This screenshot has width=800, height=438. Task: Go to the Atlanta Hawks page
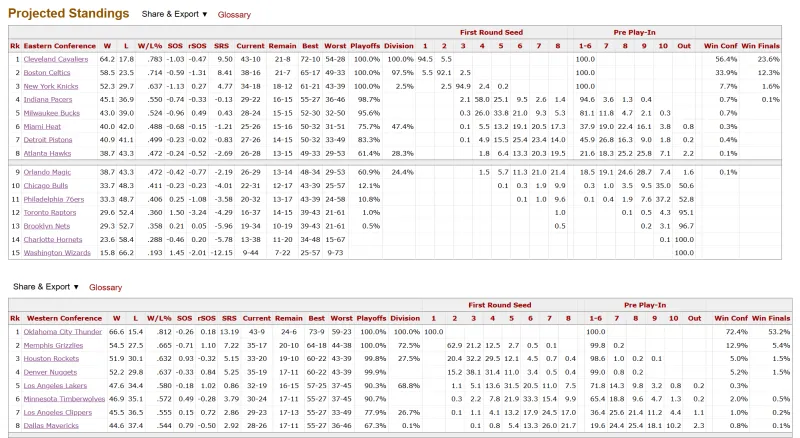(x=47, y=153)
